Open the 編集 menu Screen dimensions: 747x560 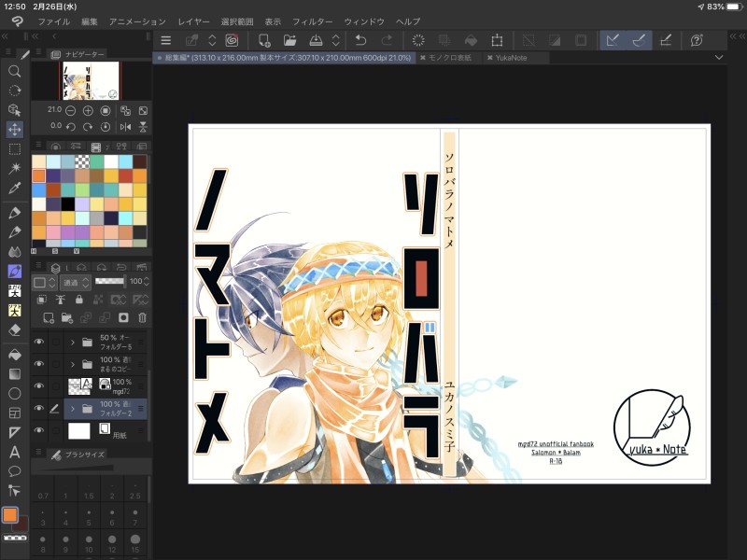pyautogui.click(x=89, y=21)
